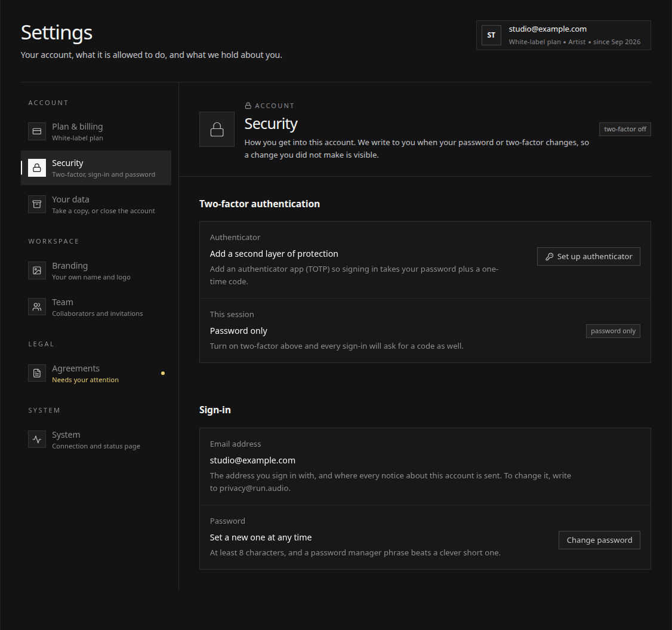The height and width of the screenshot is (630, 672).
Task: Click the 'White-label plan • Artist • since Sep 2026' text
Action: (574, 42)
